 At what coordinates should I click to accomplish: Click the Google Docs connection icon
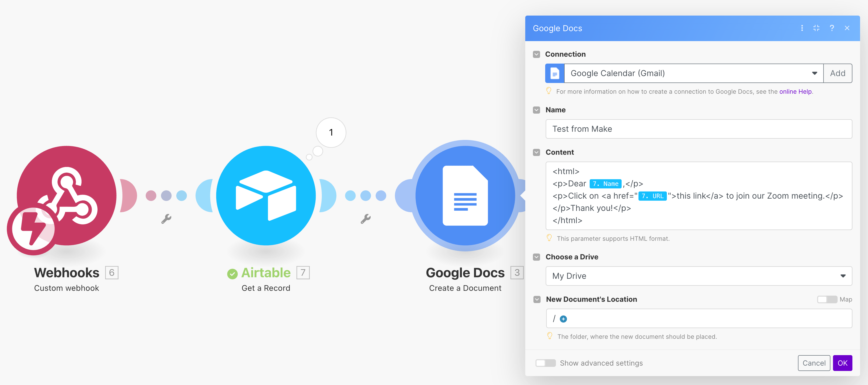555,73
